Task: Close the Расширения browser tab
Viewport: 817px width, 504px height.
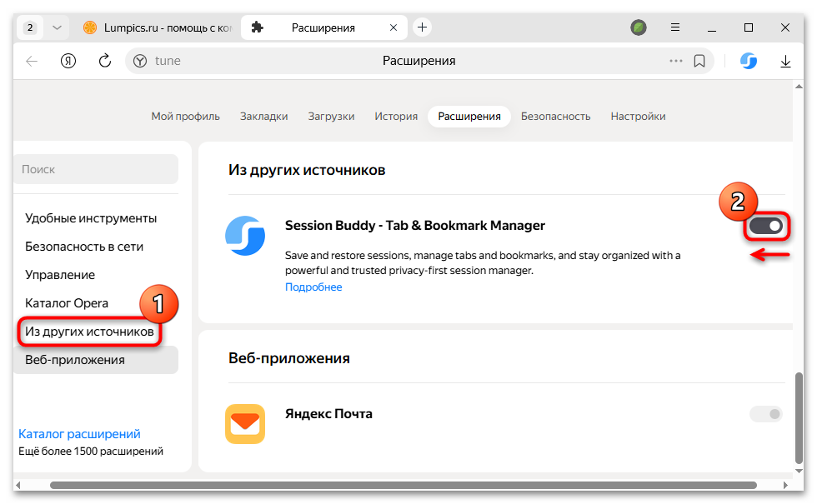Action: click(393, 27)
